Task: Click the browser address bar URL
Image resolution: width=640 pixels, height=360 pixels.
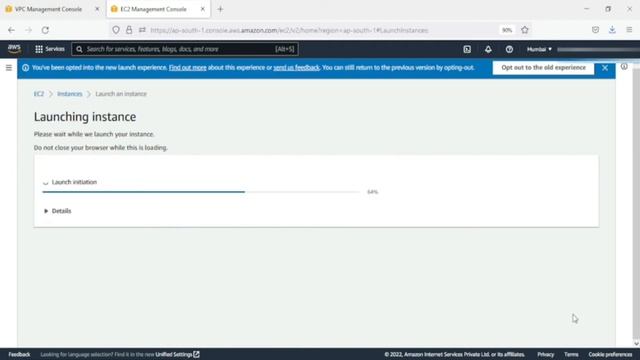Action: click(289, 30)
